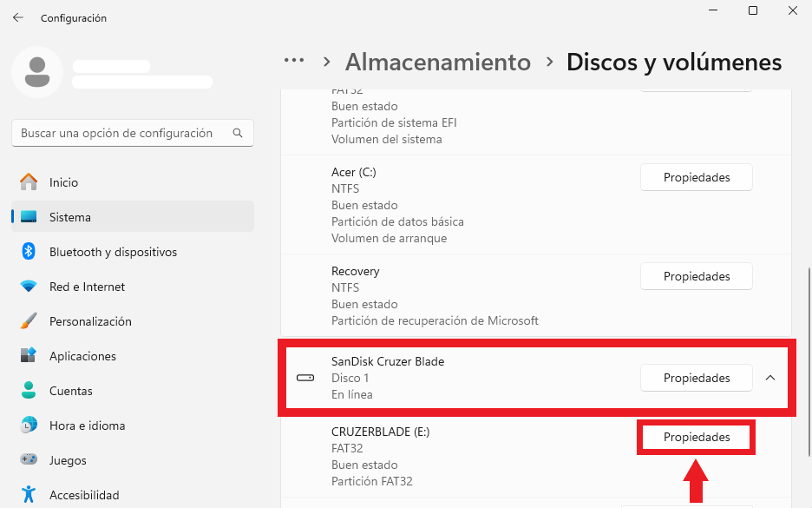Click the search magnifier icon

pyautogui.click(x=238, y=133)
